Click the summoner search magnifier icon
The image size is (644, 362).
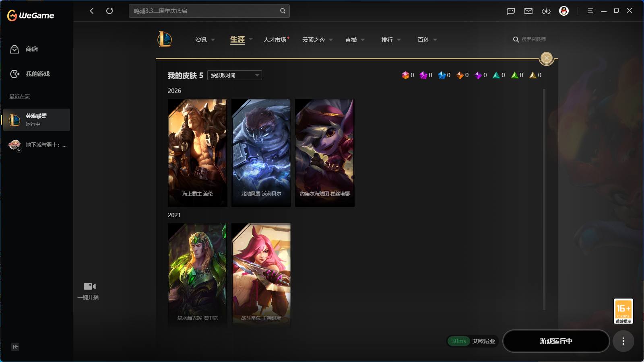click(516, 39)
